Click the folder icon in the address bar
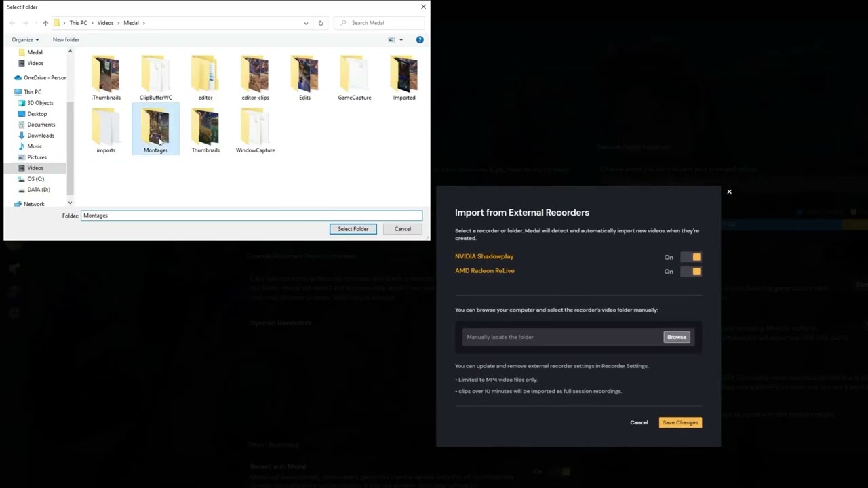Screen dimensions: 868x488 pyautogui.click(x=57, y=23)
